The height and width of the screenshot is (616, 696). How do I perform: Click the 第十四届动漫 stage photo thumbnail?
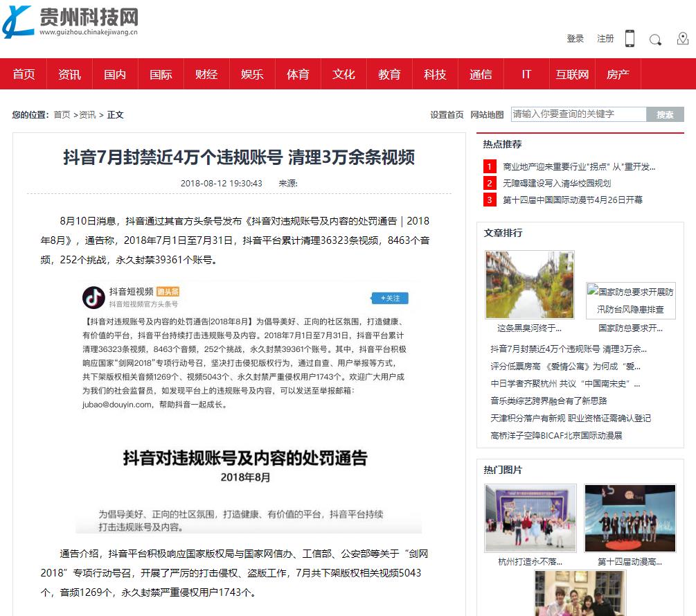click(630, 518)
